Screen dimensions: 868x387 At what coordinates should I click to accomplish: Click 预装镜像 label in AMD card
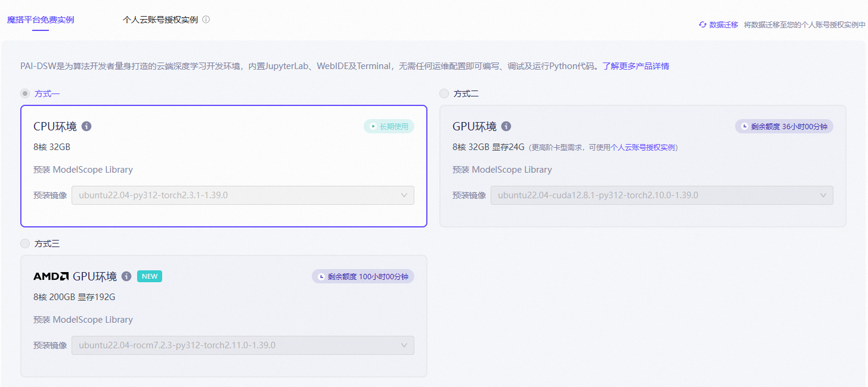point(50,345)
